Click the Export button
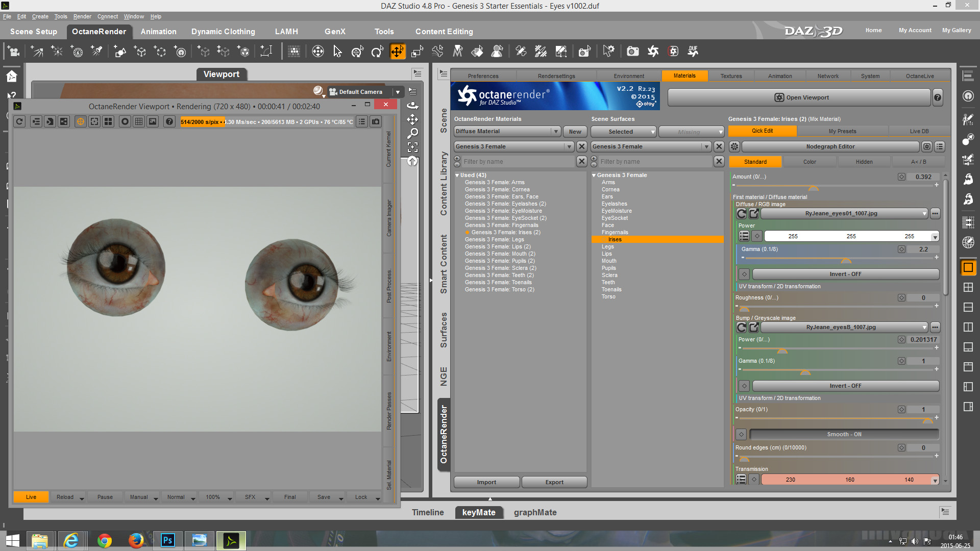Screen dimensions: 980x551 coord(554,482)
